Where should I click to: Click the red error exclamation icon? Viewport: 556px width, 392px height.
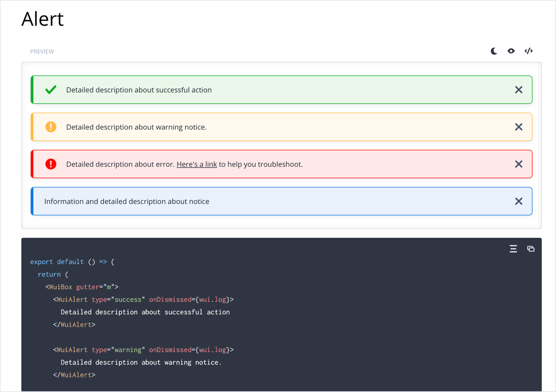[51, 164]
